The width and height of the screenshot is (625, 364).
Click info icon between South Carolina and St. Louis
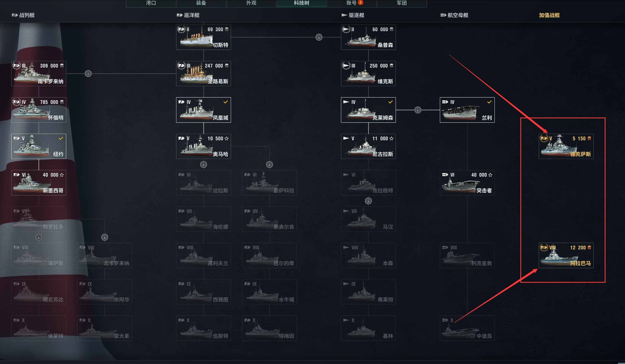pos(88,74)
